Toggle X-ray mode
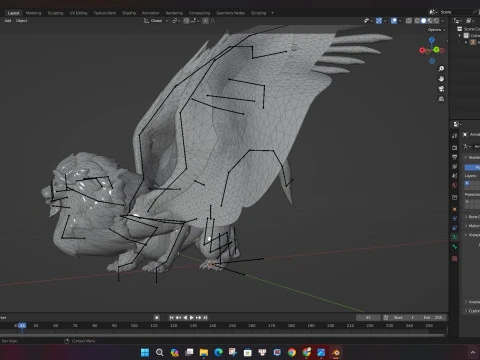480x360 pixels. pyautogui.click(x=409, y=21)
